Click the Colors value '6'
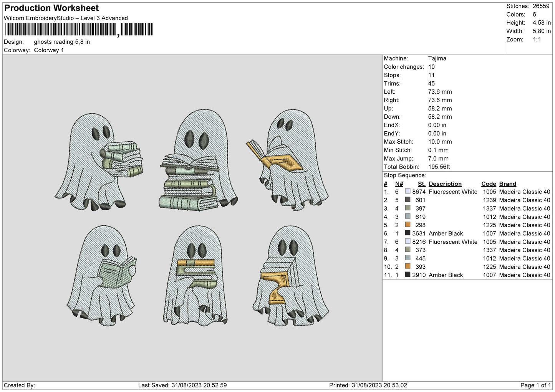 (x=534, y=15)
